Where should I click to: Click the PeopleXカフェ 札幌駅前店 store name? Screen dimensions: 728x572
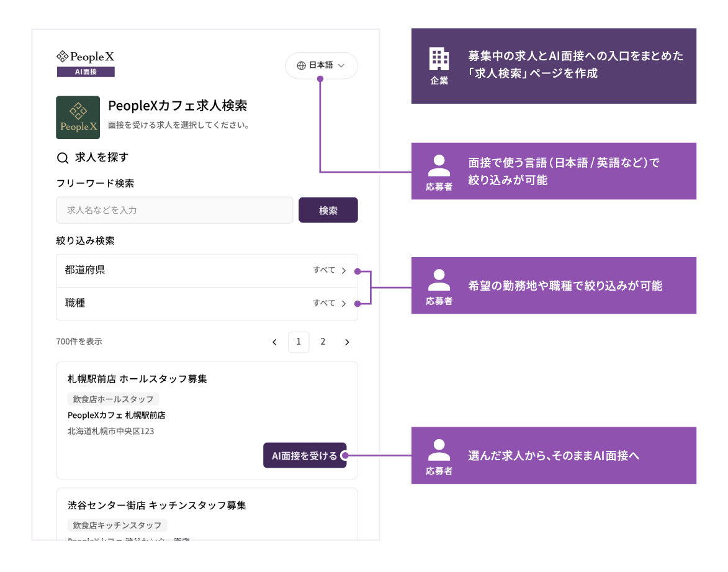(117, 415)
